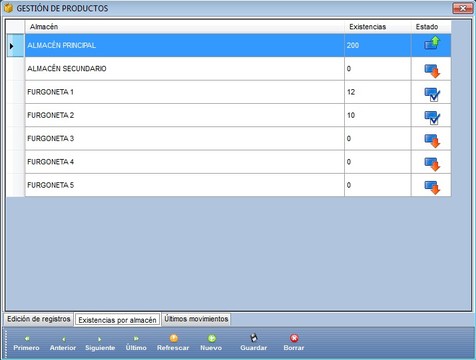Click the checkmark status icon for FURGONETA 1
The height and width of the screenshot is (360, 476).
[432, 94]
